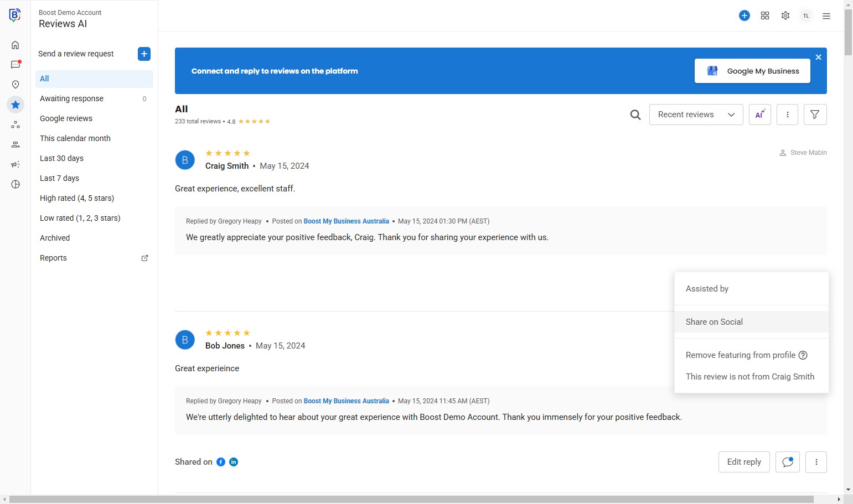Click the location pin sidebar icon
This screenshot has height=504, width=853.
tap(15, 85)
